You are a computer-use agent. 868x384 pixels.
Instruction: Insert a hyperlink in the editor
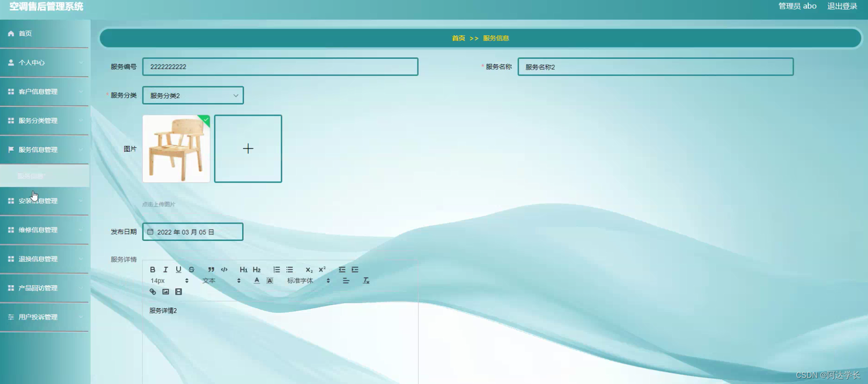pos(152,292)
